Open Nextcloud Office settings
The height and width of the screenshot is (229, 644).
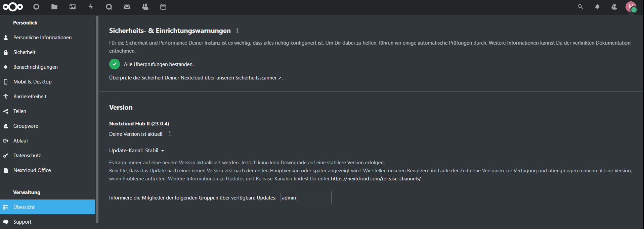coord(48,170)
